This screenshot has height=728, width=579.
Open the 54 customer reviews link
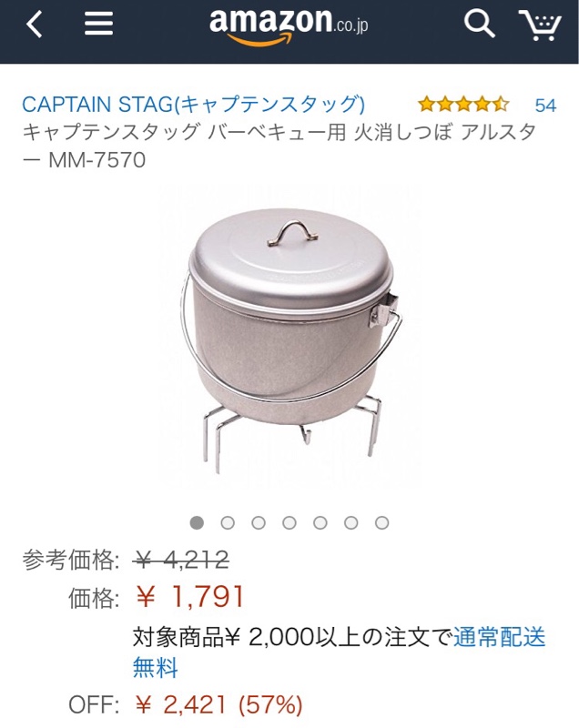[x=545, y=106]
